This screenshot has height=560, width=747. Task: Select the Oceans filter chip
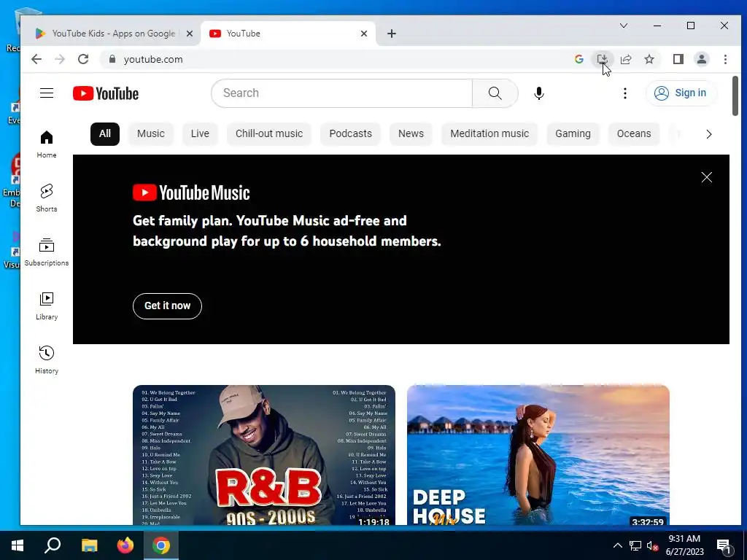point(634,134)
